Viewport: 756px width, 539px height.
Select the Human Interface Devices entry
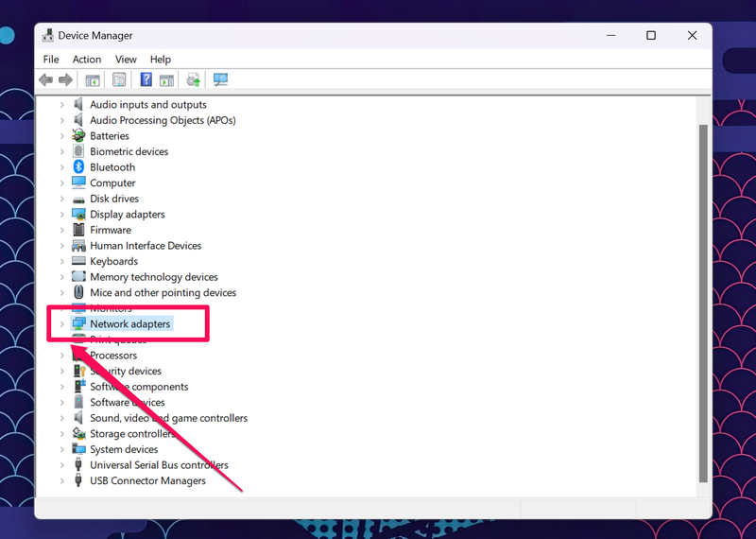tap(146, 246)
